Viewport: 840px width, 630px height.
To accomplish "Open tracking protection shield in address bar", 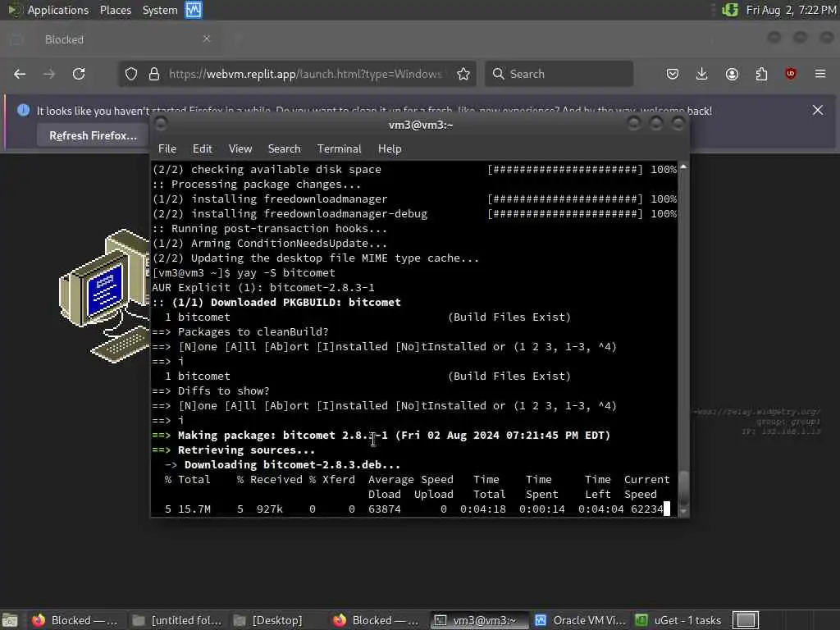I will point(131,74).
